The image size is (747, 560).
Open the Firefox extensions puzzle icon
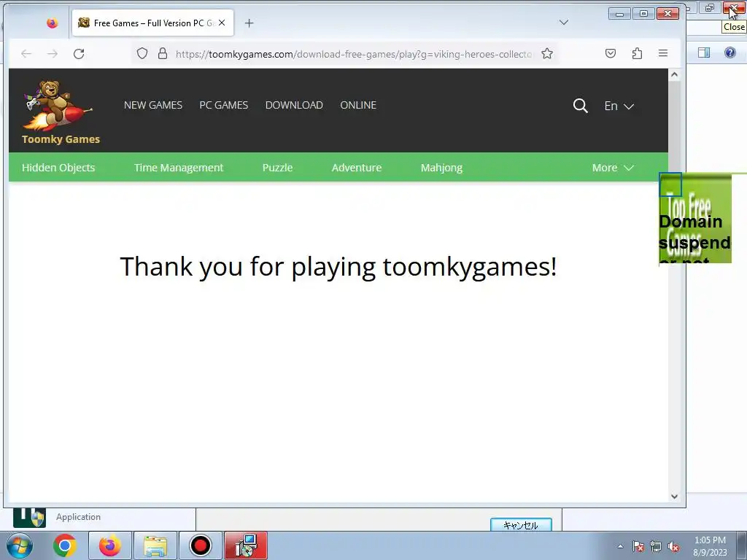[637, 53]
